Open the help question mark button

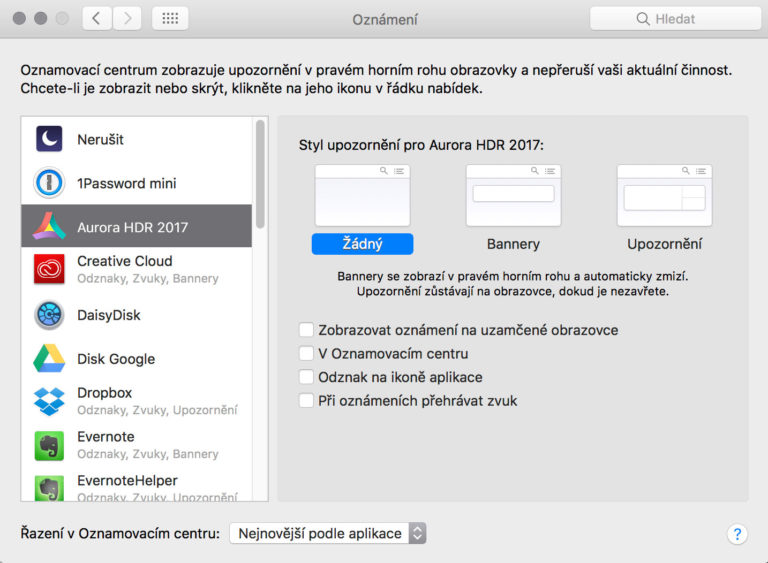pyautogui.click(x=737, y=534)
